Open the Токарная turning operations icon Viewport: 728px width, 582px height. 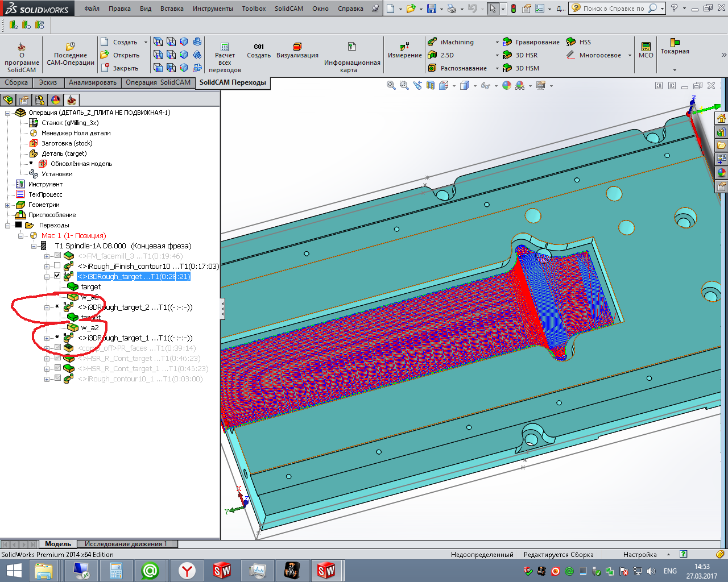675,43
